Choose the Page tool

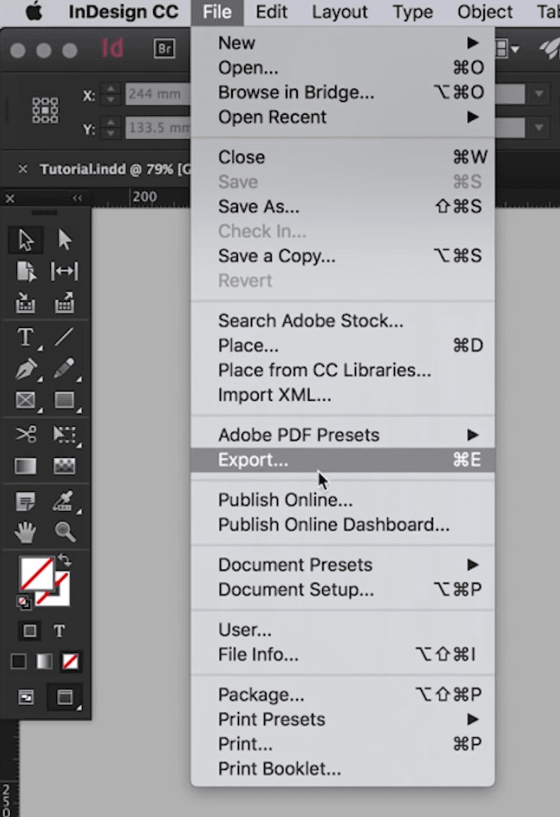(26, 271)
